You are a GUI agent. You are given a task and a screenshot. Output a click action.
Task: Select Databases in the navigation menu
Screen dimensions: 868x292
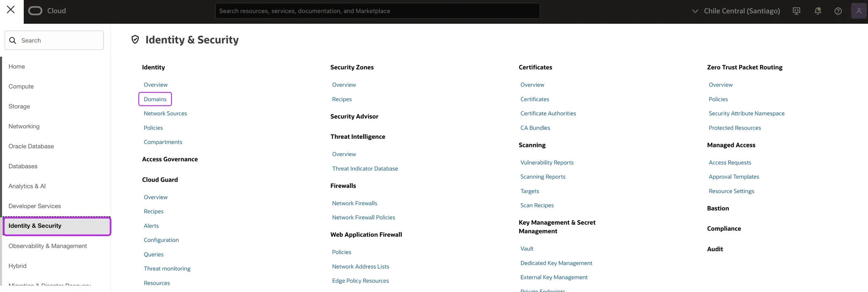click(23, 166)
